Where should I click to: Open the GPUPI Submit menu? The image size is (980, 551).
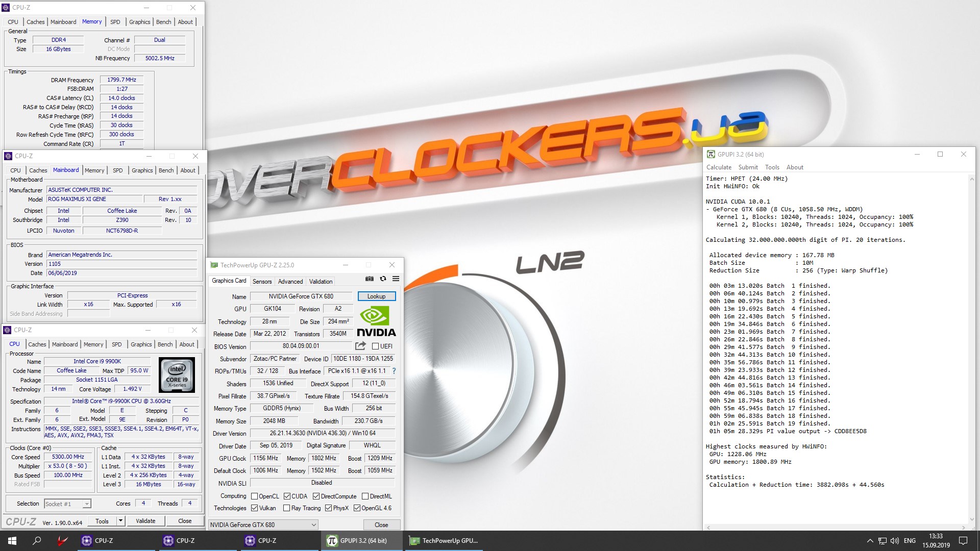pos(748,167)
